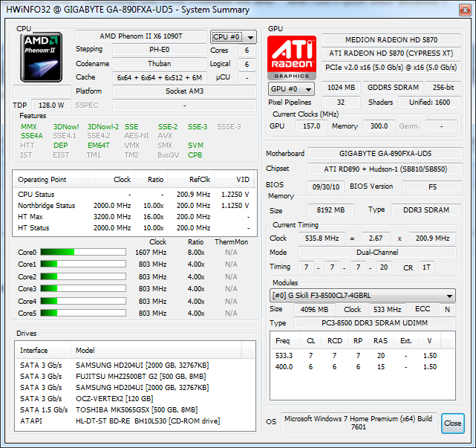Select the FUJITSU MHZ2500BT G2 drive row
Viewport: 476px width, 448px height.
pyautogui.click(x=135, y=377)
